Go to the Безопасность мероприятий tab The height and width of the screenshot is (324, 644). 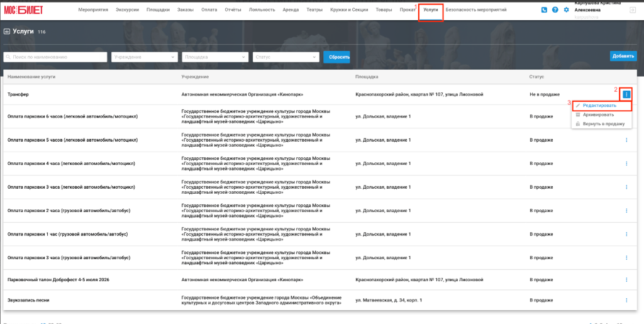coord(476,9)
